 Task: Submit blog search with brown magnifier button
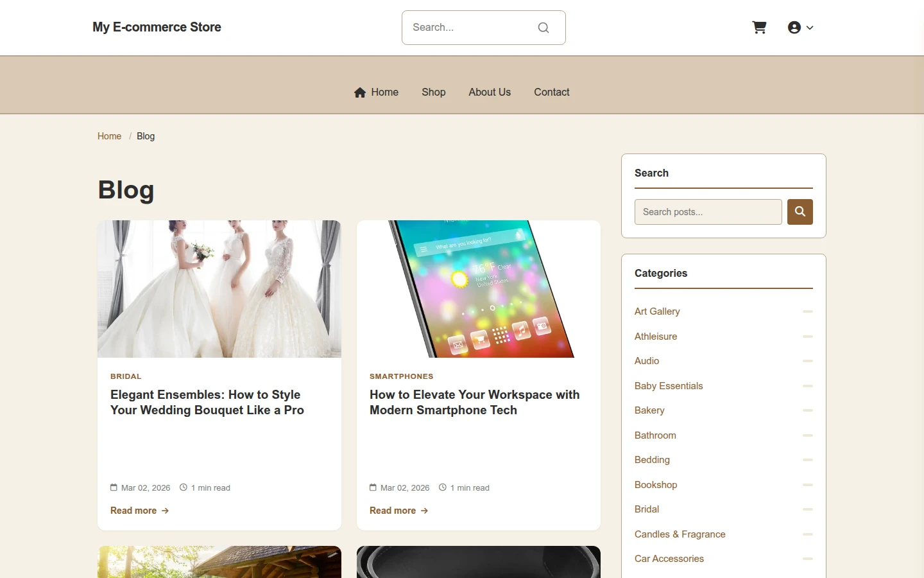[800, 212]
